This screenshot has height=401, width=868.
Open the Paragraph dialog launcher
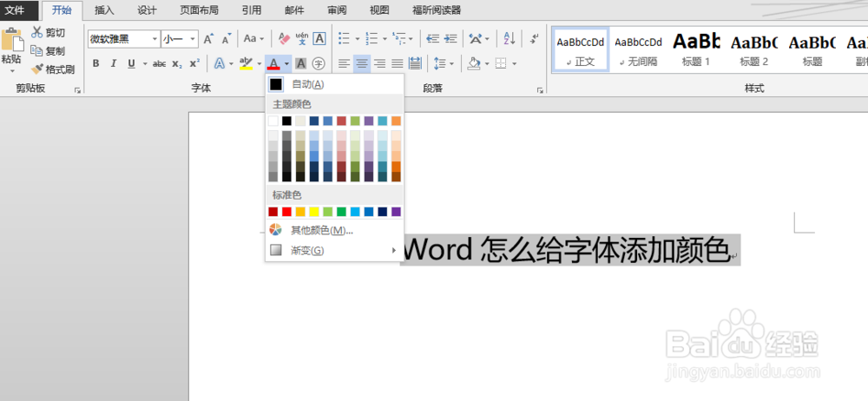(x=540, y=89)
